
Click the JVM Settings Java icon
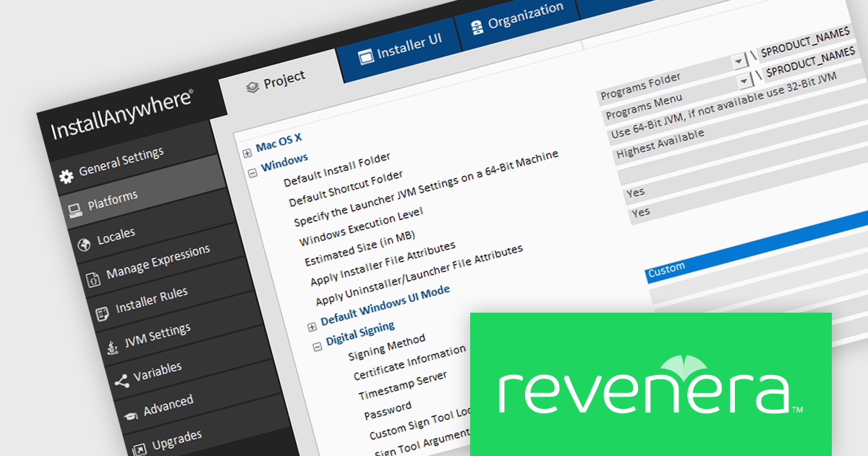point(112,347)
